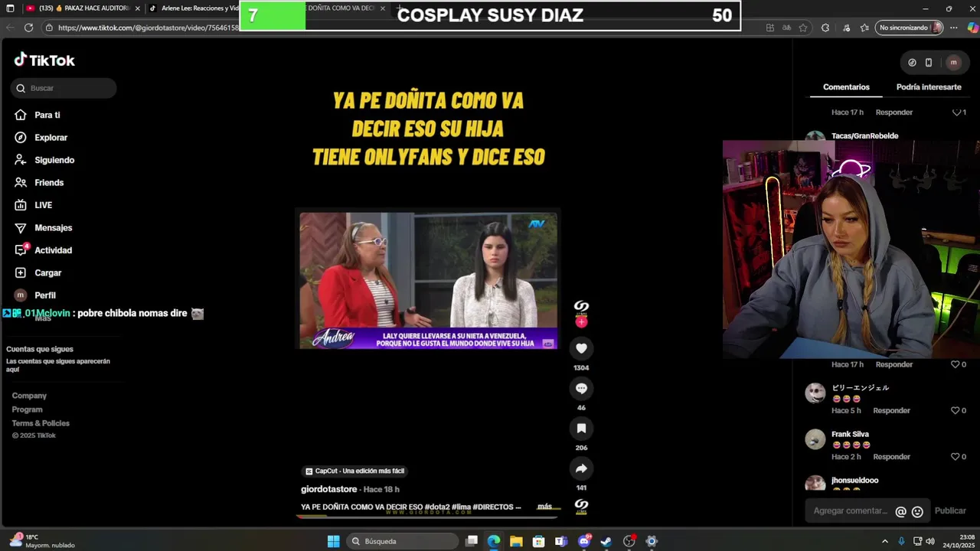Viewport: 980px width, 551px height.
Task: Open creator avatar above like button
Action: [581, 306]
